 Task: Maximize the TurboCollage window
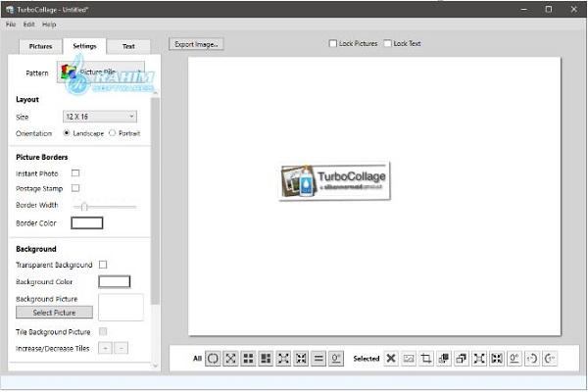pos(548,10)
